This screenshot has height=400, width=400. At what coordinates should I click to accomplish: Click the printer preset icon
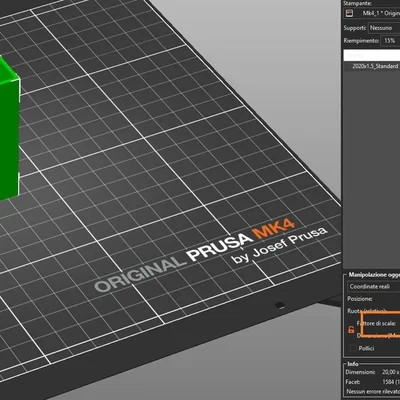click(349, 13)
